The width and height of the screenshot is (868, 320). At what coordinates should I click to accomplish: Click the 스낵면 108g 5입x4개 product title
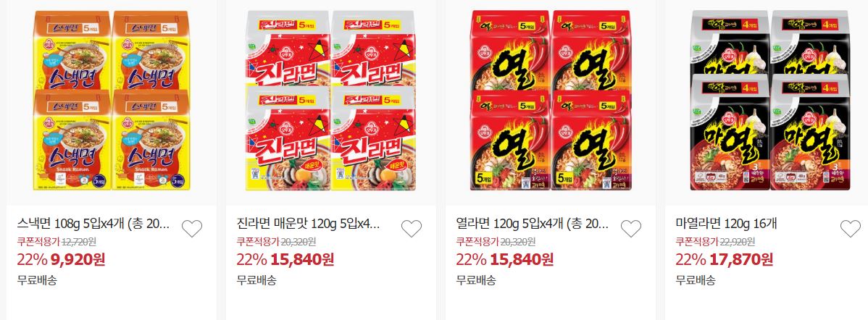coord(94,224)
